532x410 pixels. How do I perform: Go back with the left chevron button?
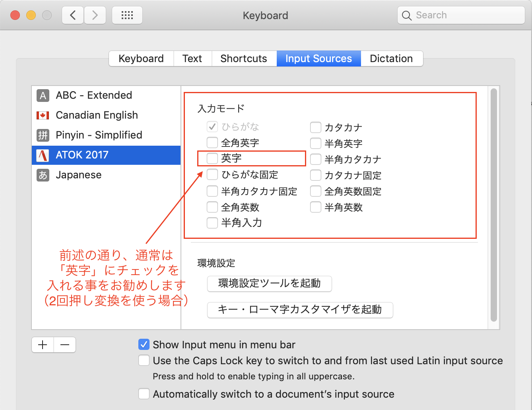click(x=73, y=16)
